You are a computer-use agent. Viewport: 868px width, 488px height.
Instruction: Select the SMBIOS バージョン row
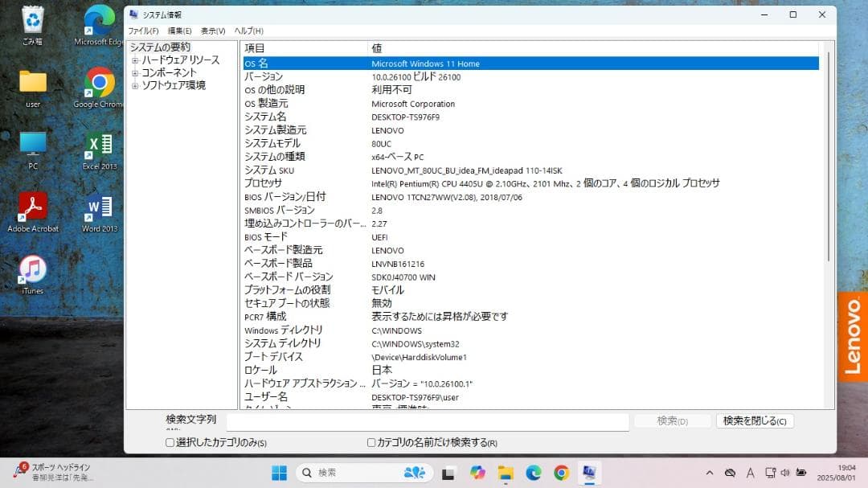pos(531,211)
